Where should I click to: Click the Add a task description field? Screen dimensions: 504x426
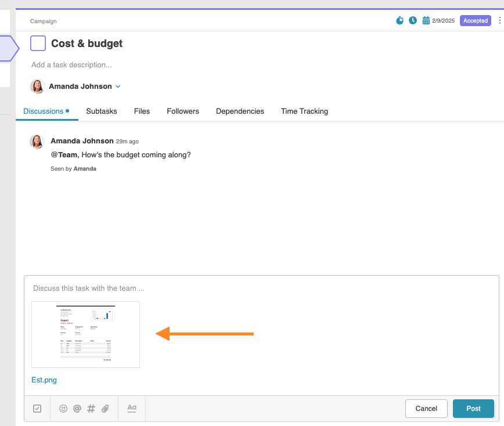71,65
